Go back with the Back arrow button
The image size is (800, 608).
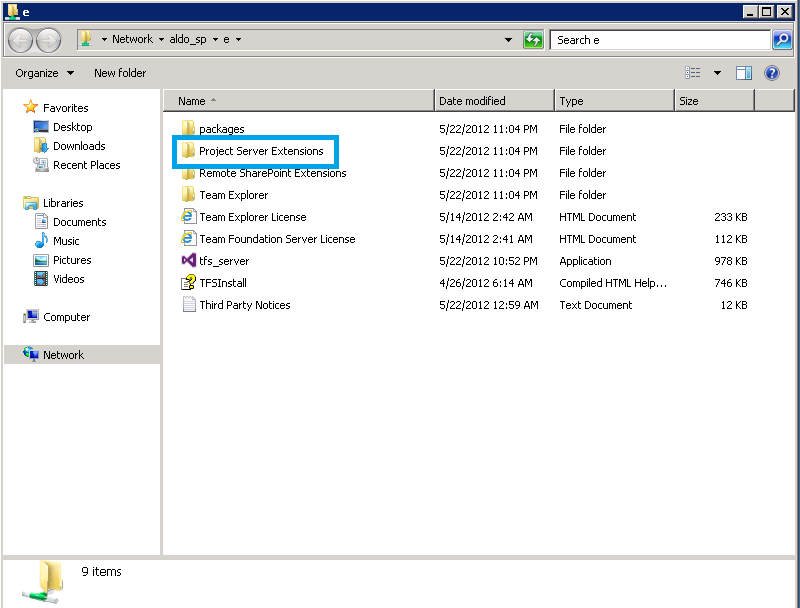21,40
